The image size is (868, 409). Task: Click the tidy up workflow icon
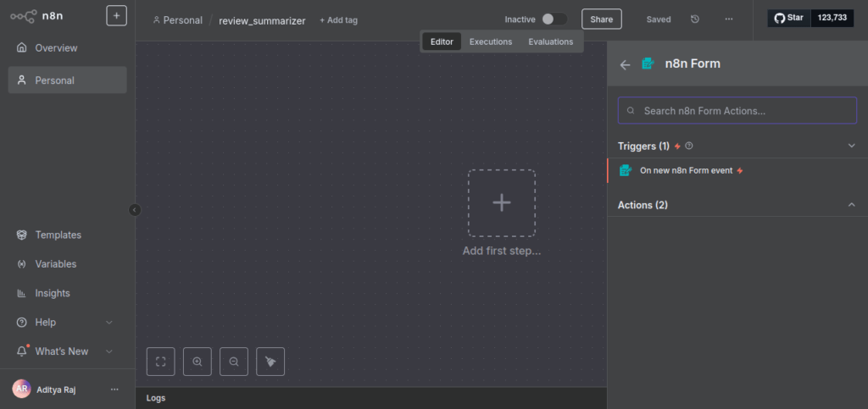[x=270, y=362]
